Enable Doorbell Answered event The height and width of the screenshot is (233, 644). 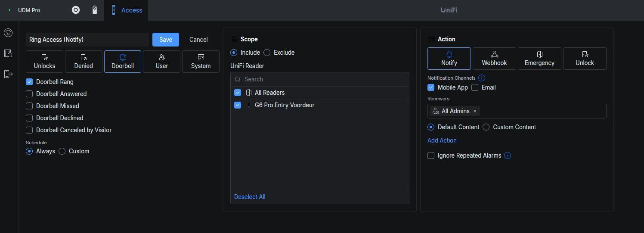click(x=29, y=94)
